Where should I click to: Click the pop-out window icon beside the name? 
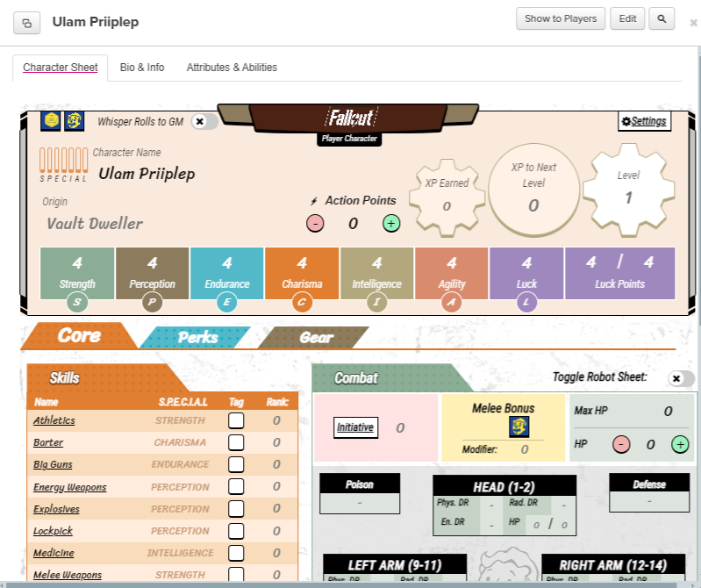27,23
